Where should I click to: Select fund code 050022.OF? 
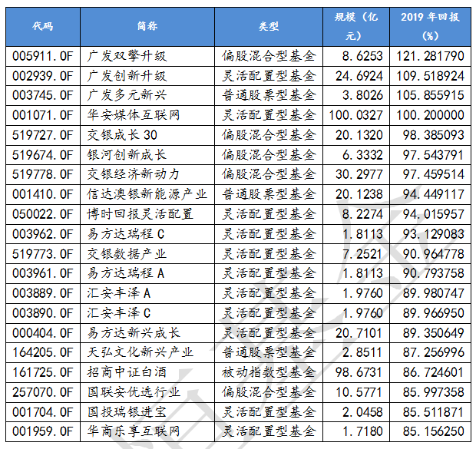[x=43, y=214]
